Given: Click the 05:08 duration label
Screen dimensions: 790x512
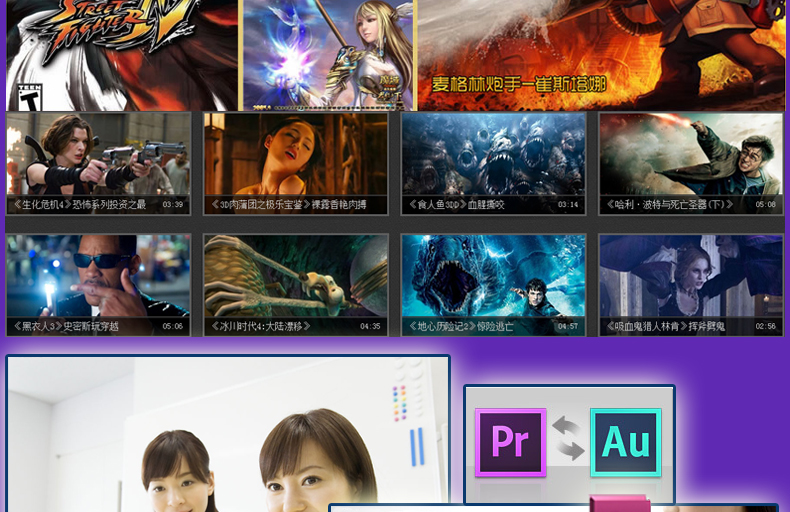Looking at the screenshot, I should pyautogui.click(x=765, y=205).
